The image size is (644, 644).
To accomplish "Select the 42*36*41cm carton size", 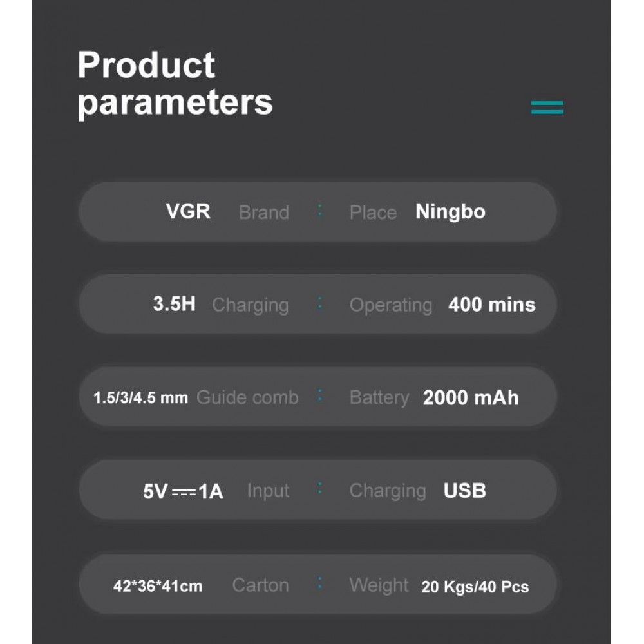I will tap(158, 586).
